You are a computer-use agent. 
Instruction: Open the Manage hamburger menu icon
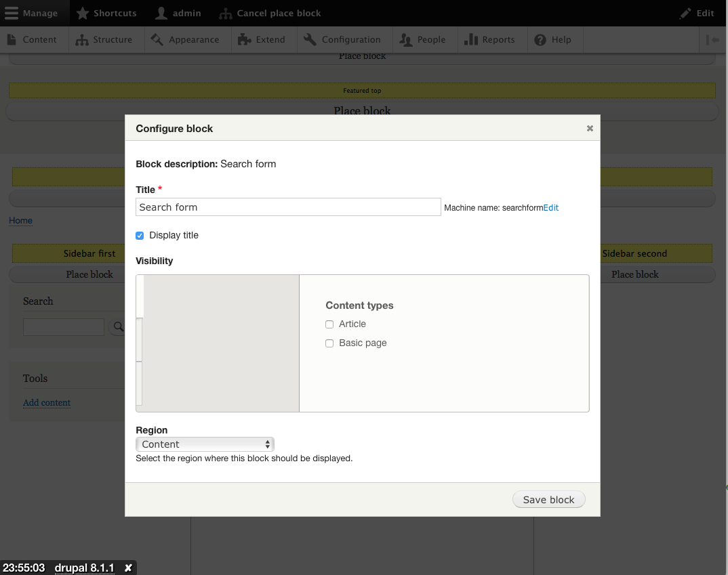11,13
